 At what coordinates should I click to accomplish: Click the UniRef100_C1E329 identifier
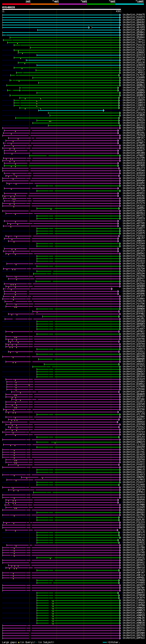[x=134, y=98]
